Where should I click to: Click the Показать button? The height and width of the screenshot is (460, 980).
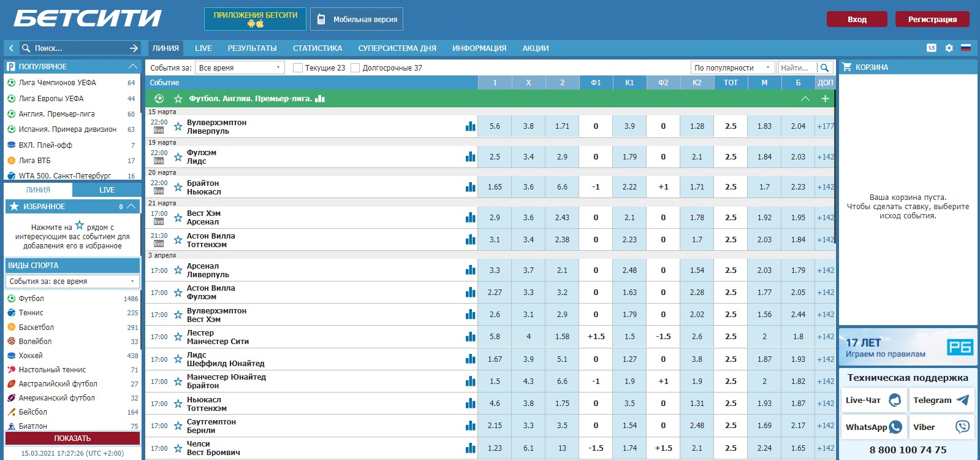point(72,439)
